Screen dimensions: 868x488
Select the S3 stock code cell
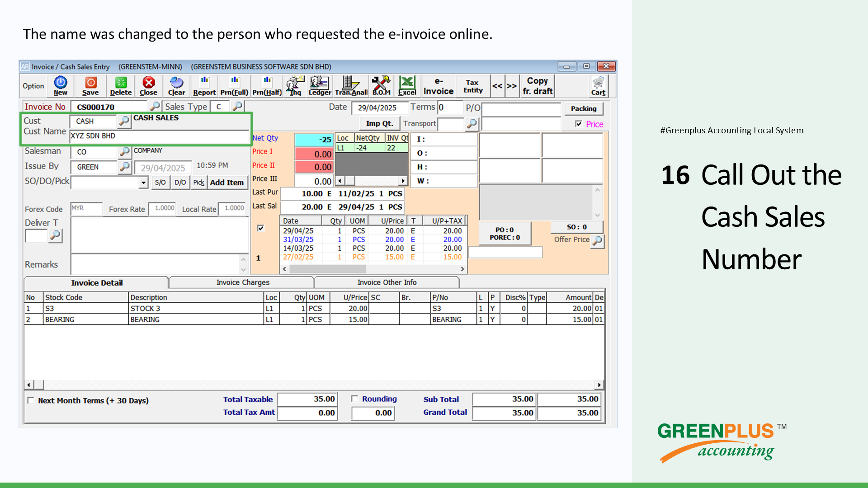pyautogui.click(x=85, y=309)
